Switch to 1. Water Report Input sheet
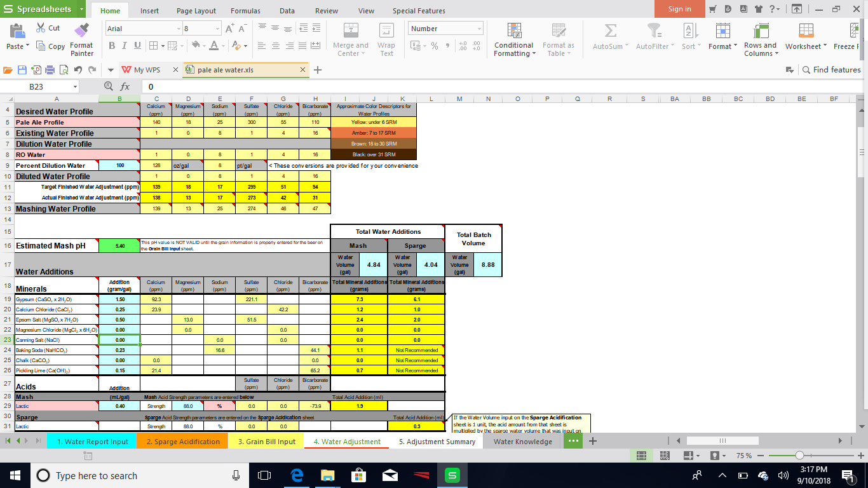Screen dimensions: 868x488 (x=92, y=442)
